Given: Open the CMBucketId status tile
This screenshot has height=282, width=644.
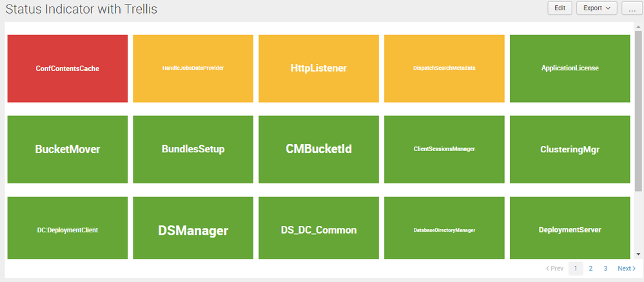Looking at the screenshot, I should pos(318,149).
